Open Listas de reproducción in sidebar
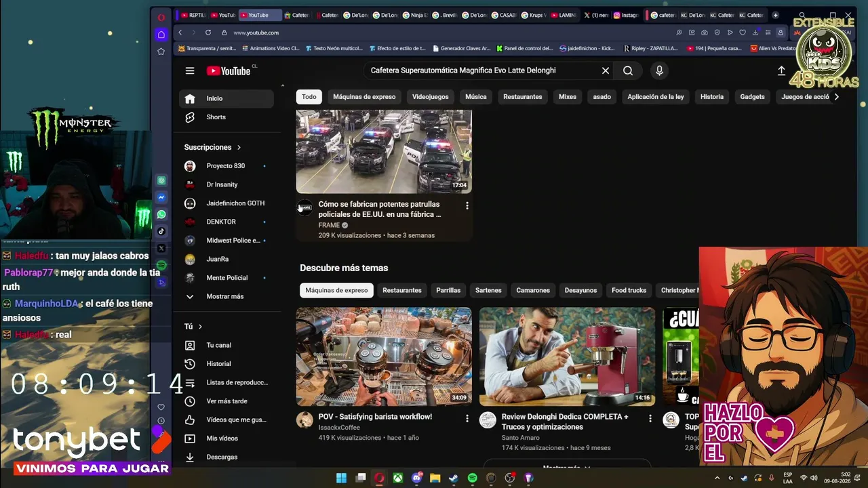Screen dimensions: 868x488 coord(226,382)
